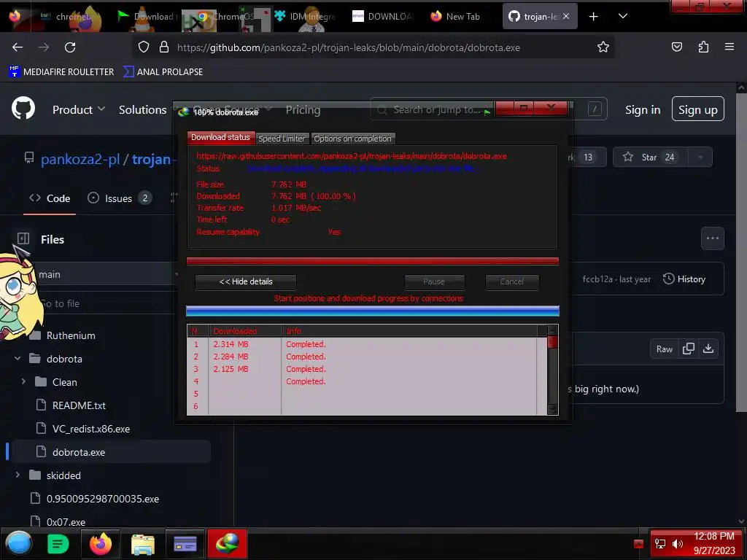Click the Sign in link
This screenshot has width=747, height=560.
[643, 110]
